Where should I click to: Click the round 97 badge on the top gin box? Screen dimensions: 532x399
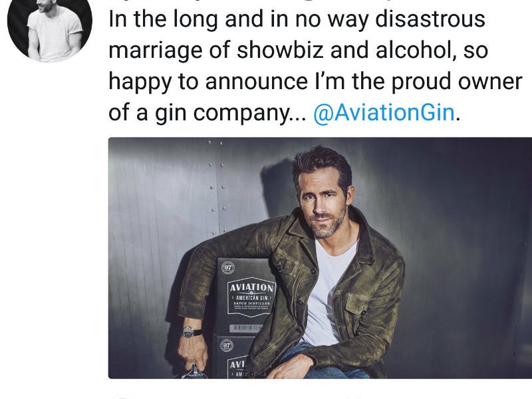click(228, 269)
